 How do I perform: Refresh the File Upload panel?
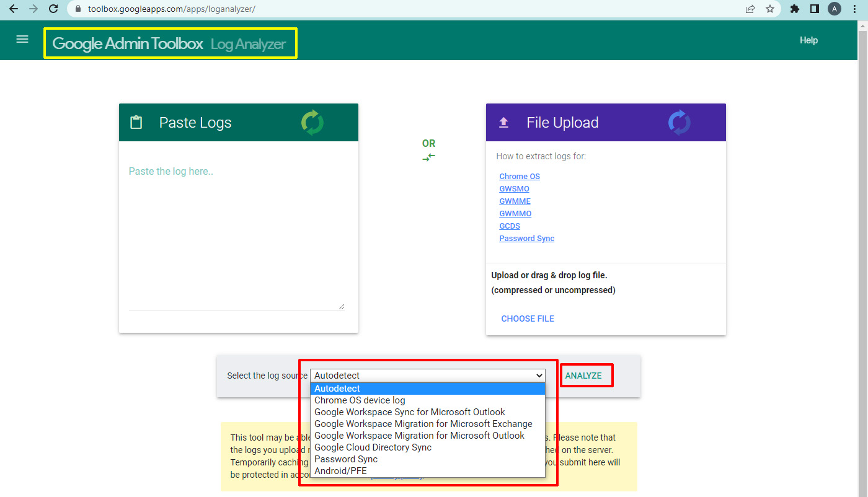point(679,122)
